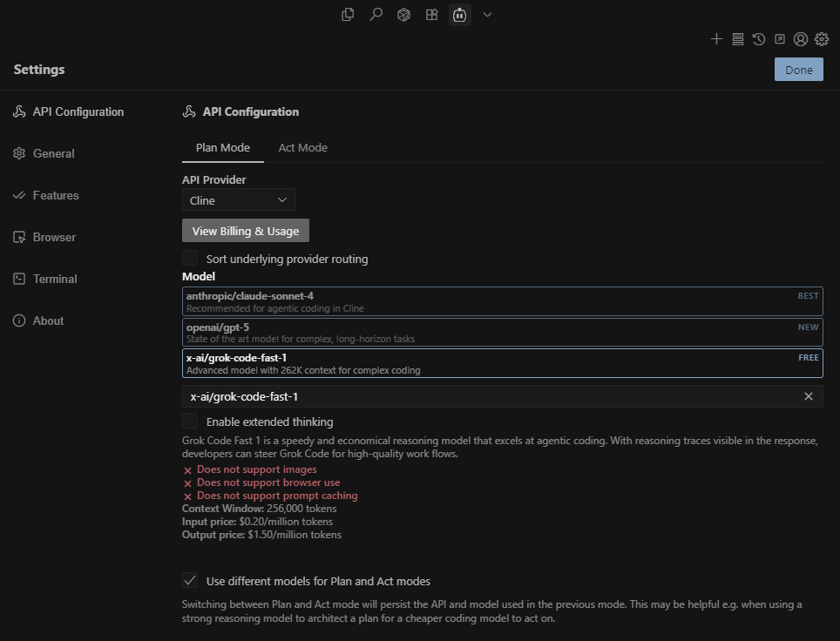Switch to the Act Mode tab
The height and width of the screenshot is (641, 840).
pos(302,147)
